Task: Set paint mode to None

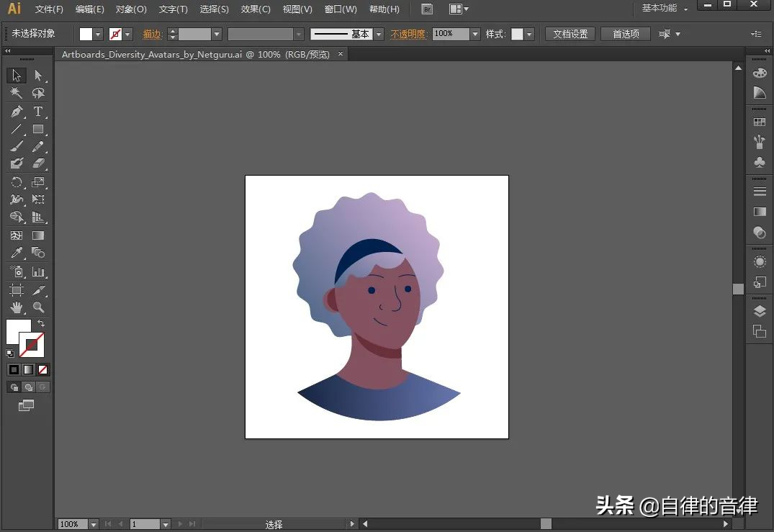Action: (43, 369)
